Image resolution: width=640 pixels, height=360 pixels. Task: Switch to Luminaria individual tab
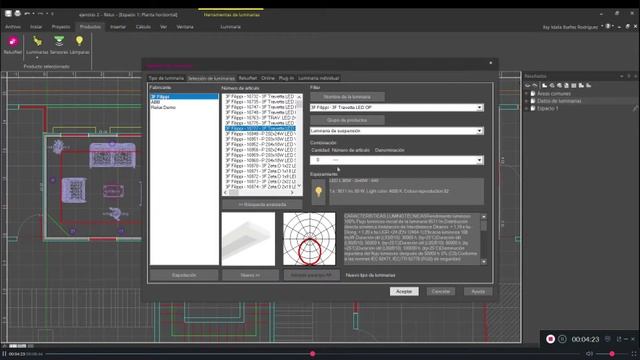tap(318, 78)
